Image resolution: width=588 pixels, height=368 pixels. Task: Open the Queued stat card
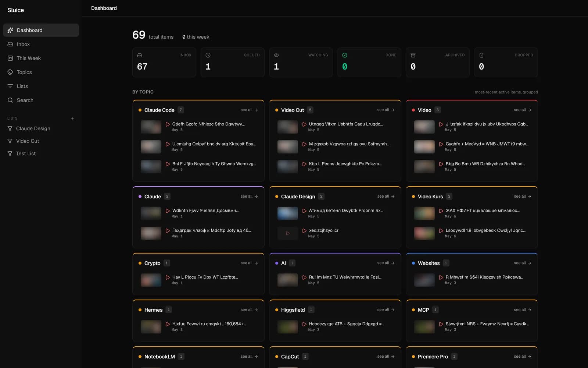[233, 62]
